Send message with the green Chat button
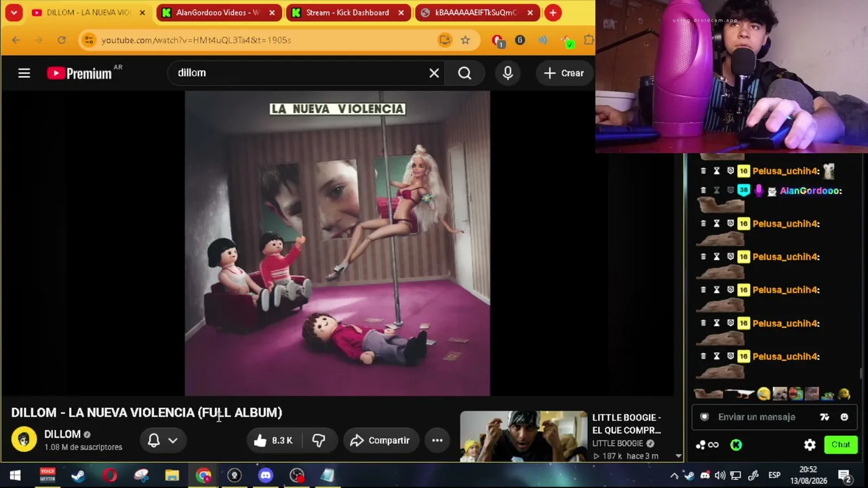Image resolution: width=868 pixels, height=488 pixels. click(x=841, y=445)
